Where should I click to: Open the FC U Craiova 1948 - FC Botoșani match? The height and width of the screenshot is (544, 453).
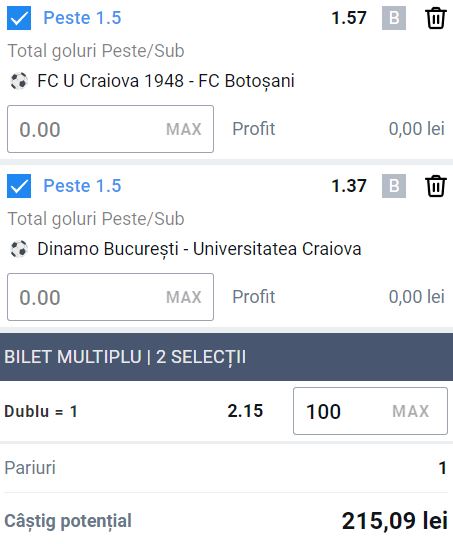[166, 81]
